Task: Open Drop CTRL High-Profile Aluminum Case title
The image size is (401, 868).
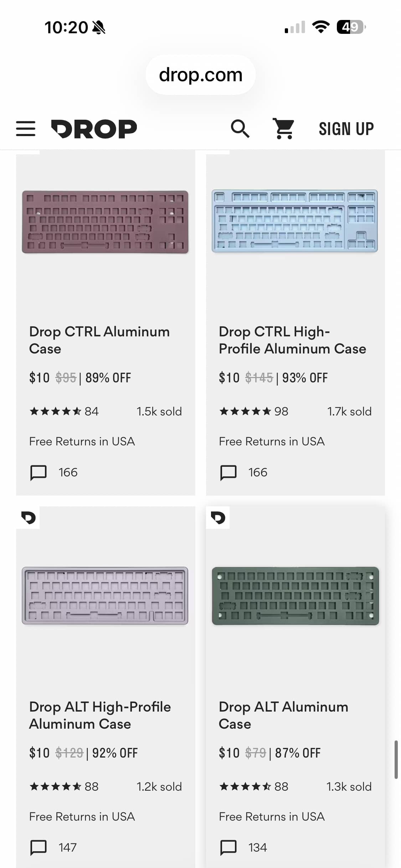Action: [x=292, y=340]
